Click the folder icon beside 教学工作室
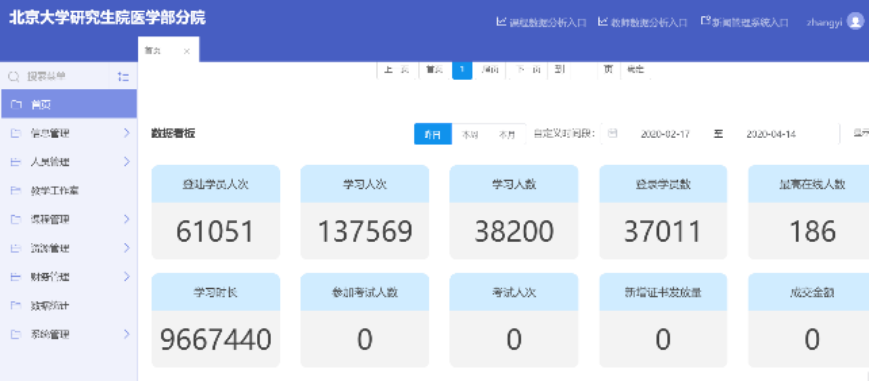 [16, 190]
